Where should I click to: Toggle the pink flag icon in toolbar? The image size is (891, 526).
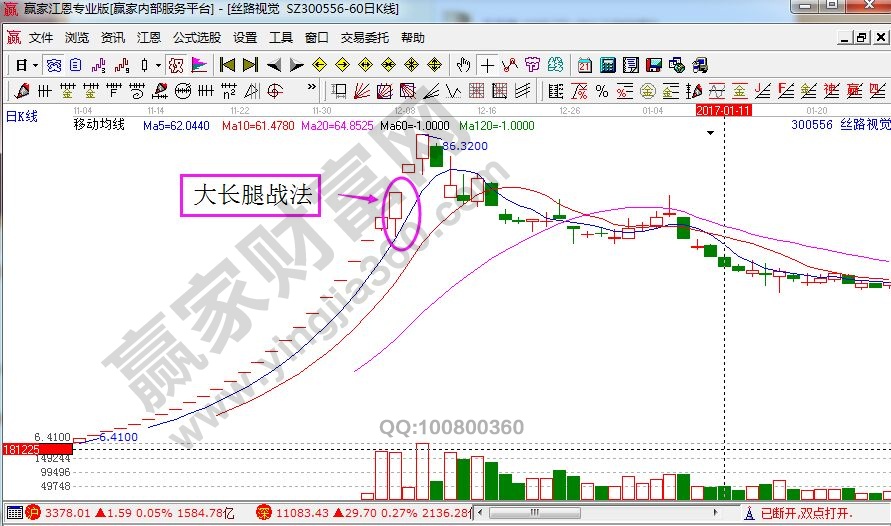pyautogui.click(x=199, y=65)
